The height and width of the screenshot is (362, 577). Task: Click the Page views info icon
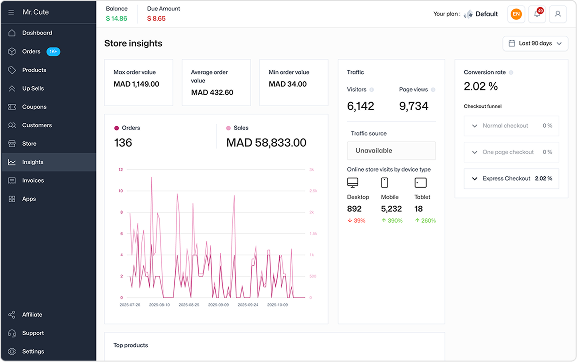(433, 90)
